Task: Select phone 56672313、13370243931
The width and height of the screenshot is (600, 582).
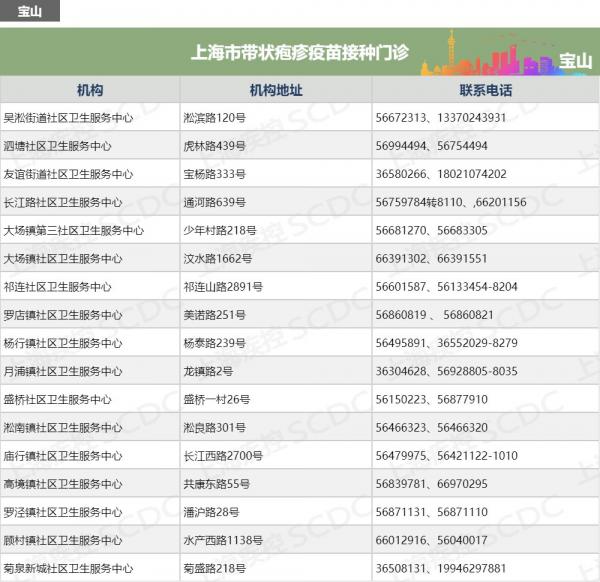Action: coord(441,117)
